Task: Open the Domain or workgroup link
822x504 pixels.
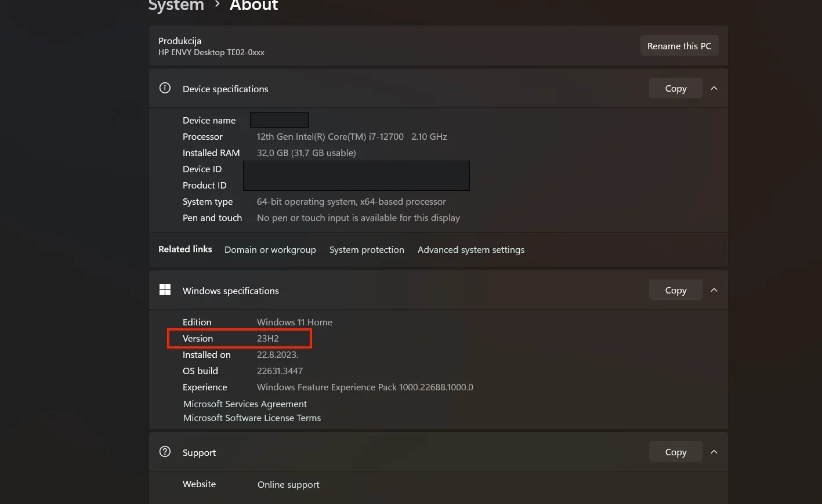Action: point(270,250)
